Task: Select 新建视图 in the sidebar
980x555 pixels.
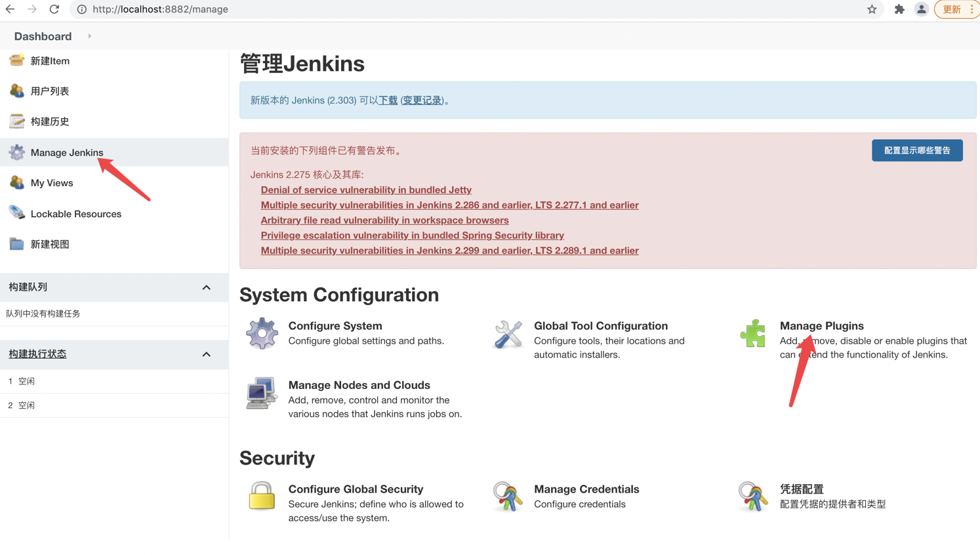Action: tap(50, 244)
